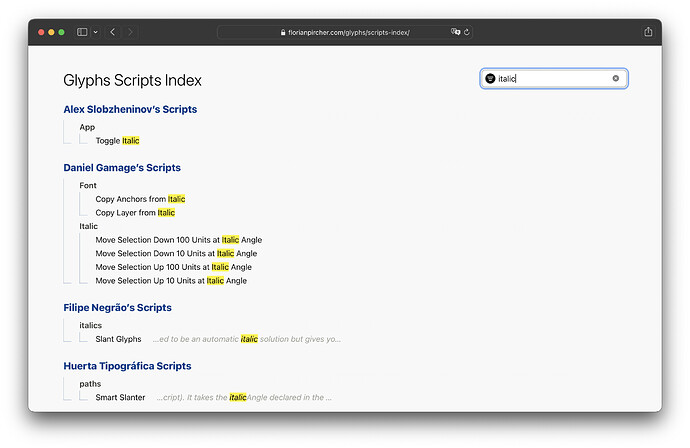Click Glyphs Scripts Index heading

[x=132, y=80]
